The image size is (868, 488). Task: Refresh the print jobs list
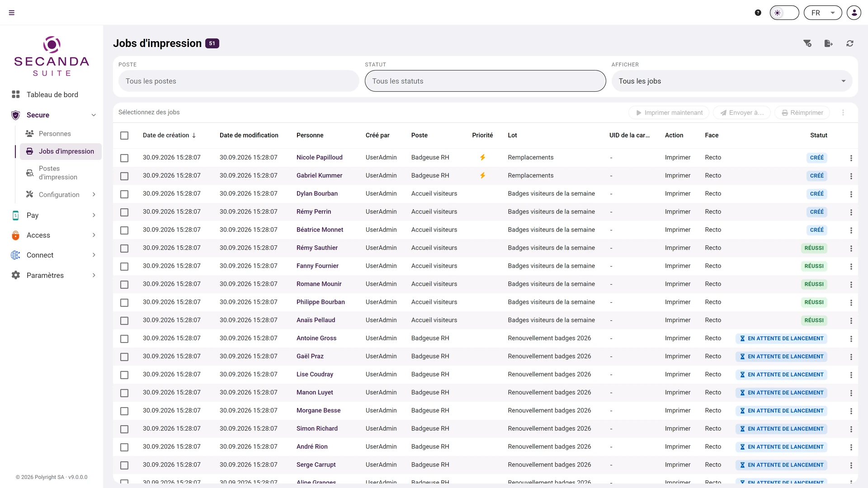click(850, 43)
